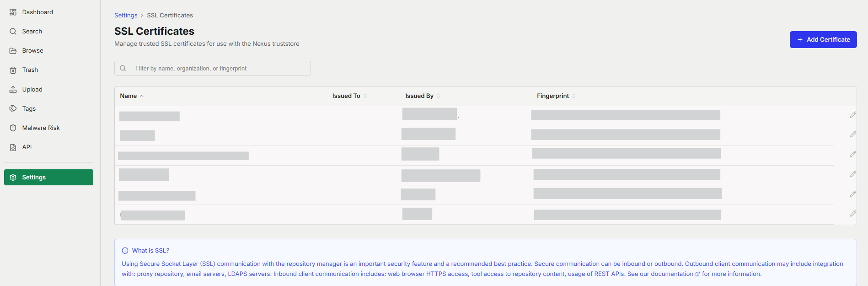Click the plus icon on Add Certificate
The image size is (868, 286).
800,40
